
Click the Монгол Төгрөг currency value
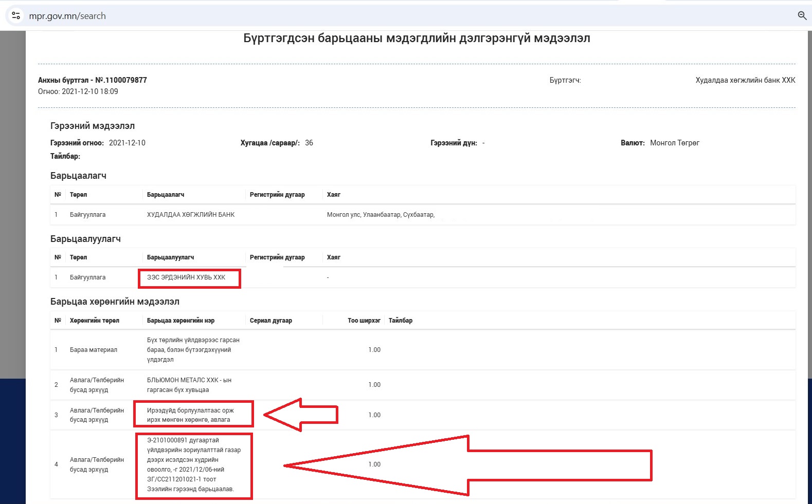674,143
